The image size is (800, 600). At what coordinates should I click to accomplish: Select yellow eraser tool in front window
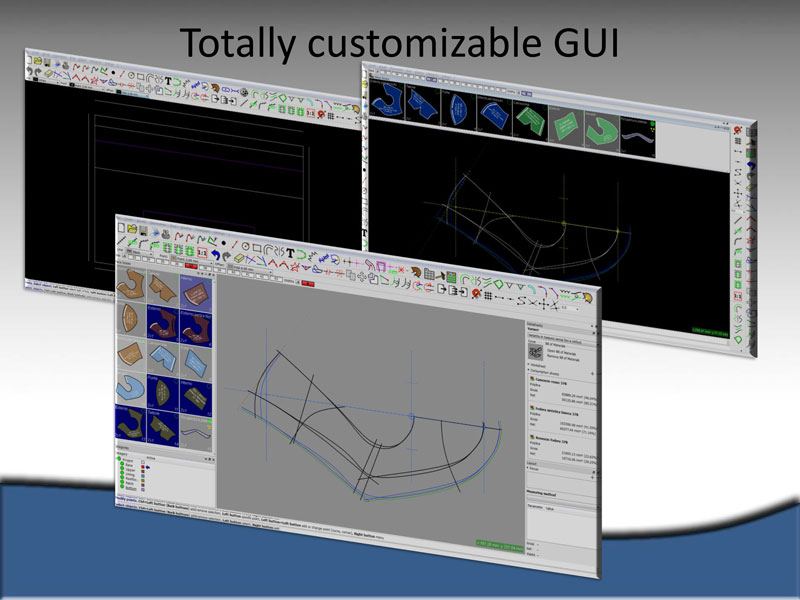point(239,258)
